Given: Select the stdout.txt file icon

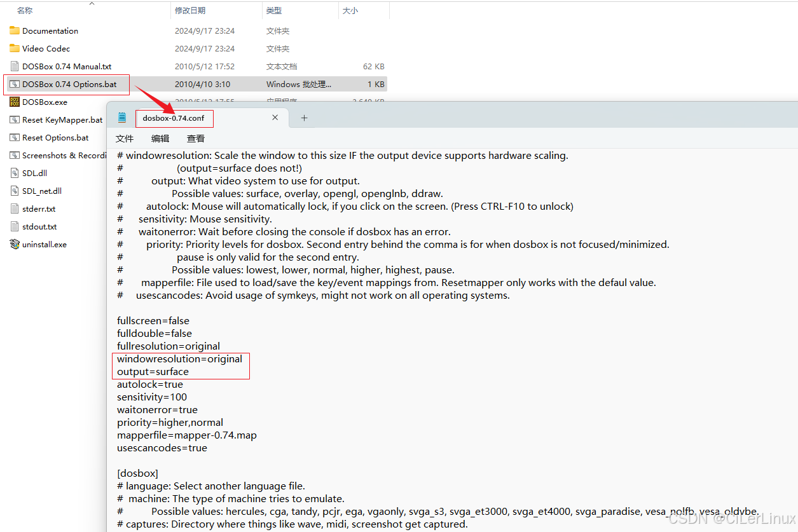Looking at the screenshot, I should coord(15,226).
